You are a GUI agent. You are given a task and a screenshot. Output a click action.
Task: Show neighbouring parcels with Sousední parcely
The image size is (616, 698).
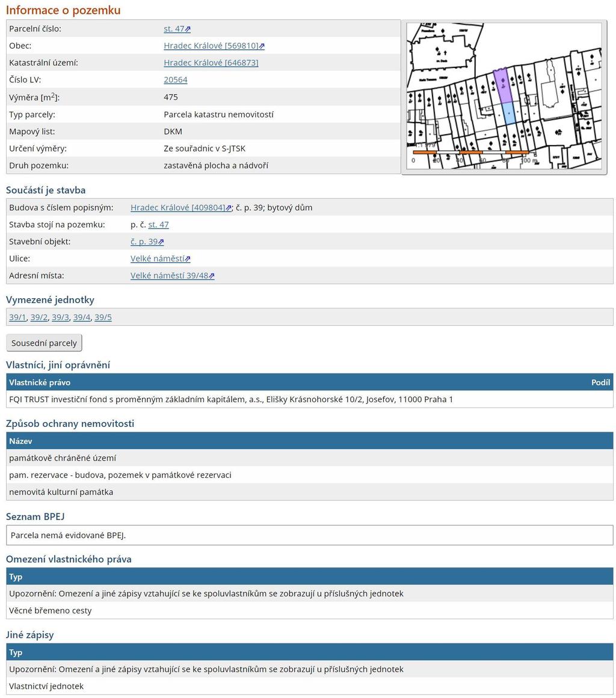pos(44,343)
